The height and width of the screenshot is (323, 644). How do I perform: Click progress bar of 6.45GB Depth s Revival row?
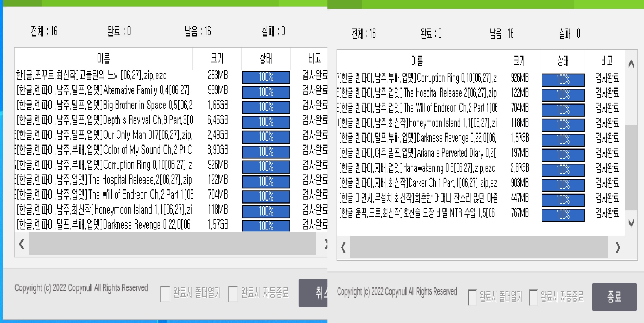266,122
